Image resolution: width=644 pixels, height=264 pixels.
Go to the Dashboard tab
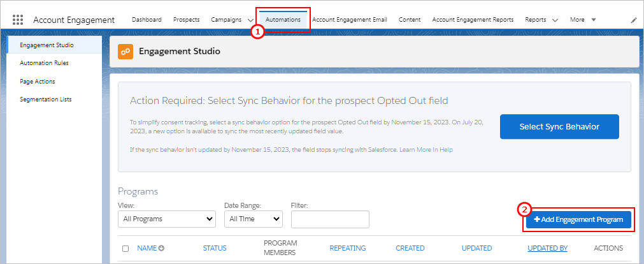[147, 19]
